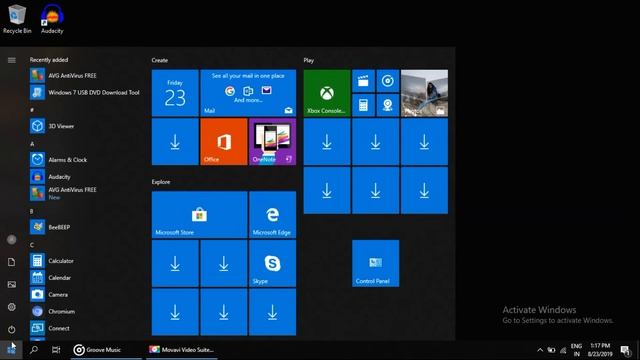This screenshot has height=360, width=640.
Task: Select the Recycle Bin desktop icon
Action: pos(17,19)
